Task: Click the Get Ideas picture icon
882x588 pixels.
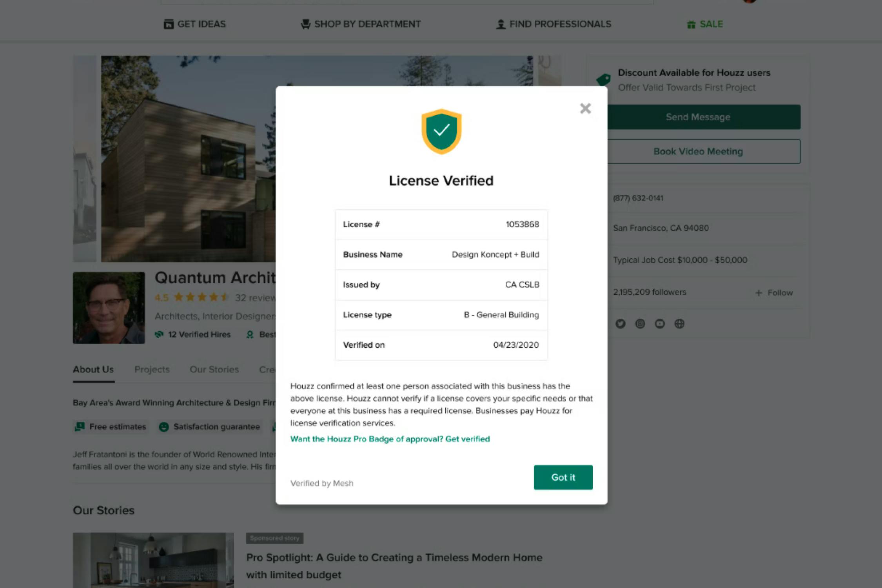Action: click(x=168, y=24)
